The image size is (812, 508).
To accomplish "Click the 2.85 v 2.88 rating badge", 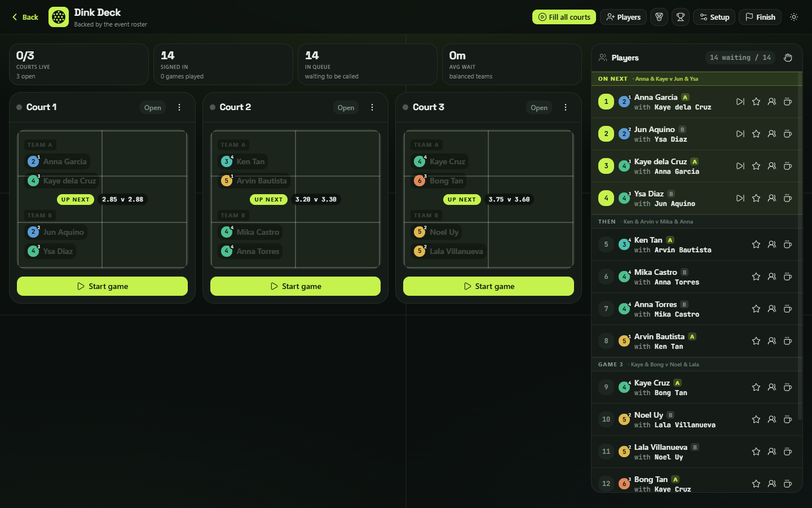I will [122, 199].
